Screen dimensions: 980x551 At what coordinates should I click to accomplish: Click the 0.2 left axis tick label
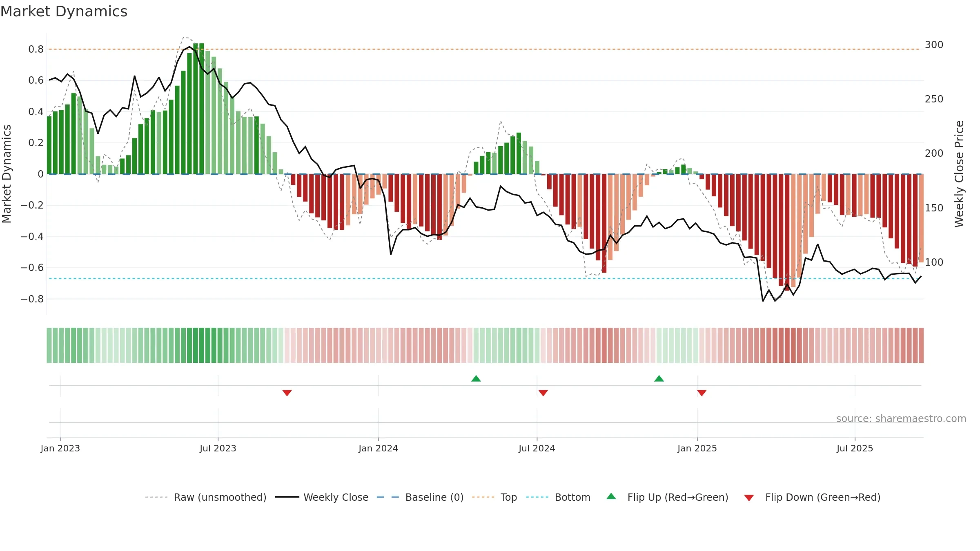[x=36, y=143]
